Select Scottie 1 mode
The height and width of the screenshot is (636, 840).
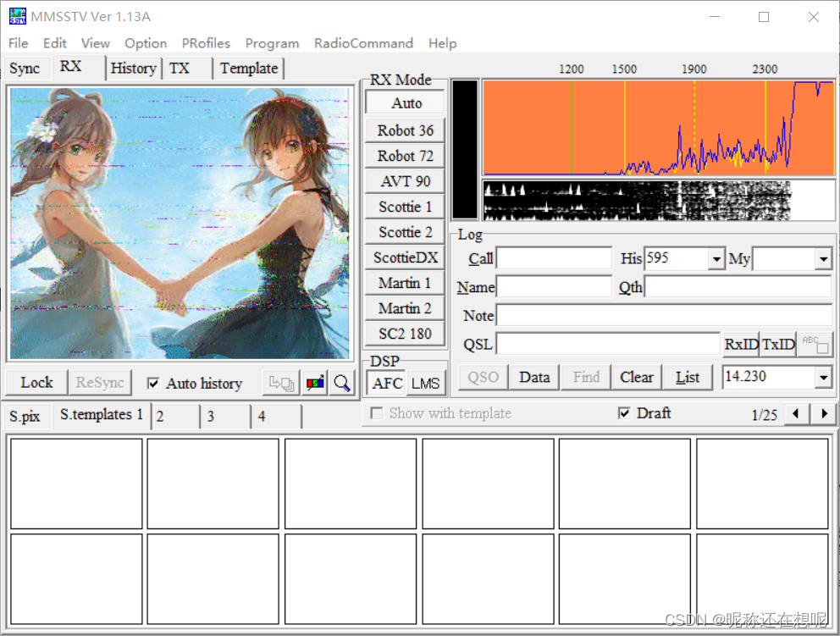point(406,207)
